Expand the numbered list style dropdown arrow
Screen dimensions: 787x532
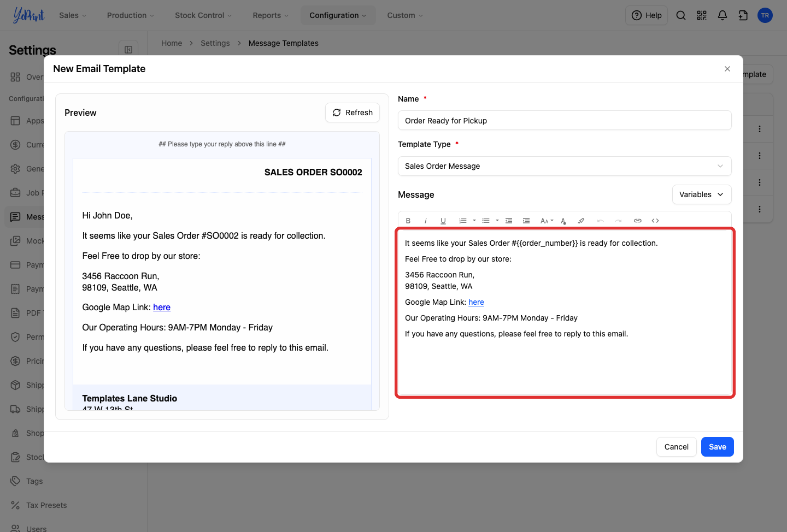click(474, 221)
